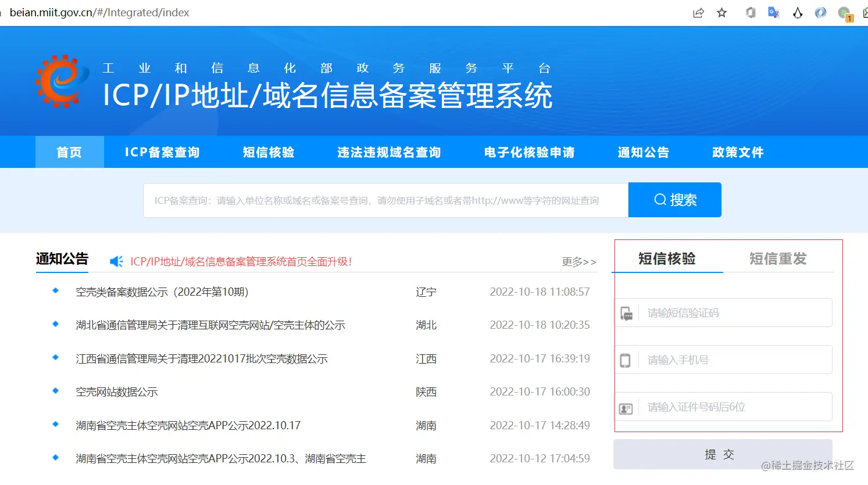Open the 政策文件 navigation item
868x485 pixels.
coord(738,152)
